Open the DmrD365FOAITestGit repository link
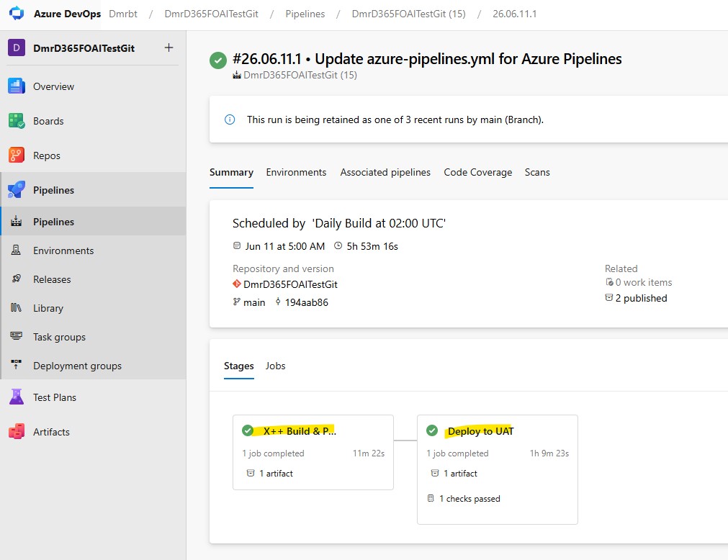The image size is (728, 560). click(x=290, y=284)
